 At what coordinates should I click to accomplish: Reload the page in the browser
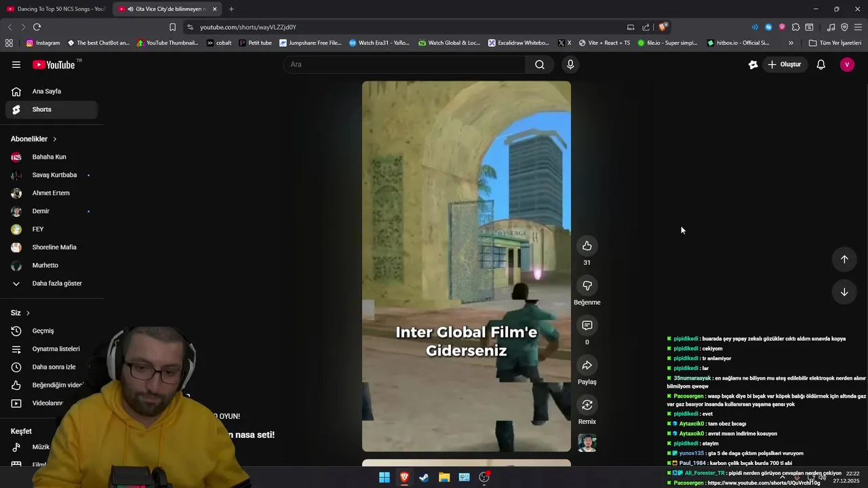(37, 27)
